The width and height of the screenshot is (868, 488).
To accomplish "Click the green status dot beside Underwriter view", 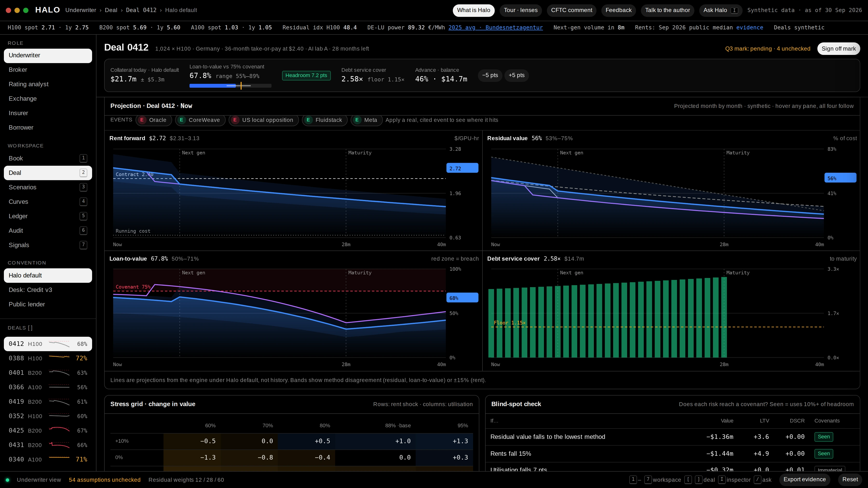I will (7, 480).
